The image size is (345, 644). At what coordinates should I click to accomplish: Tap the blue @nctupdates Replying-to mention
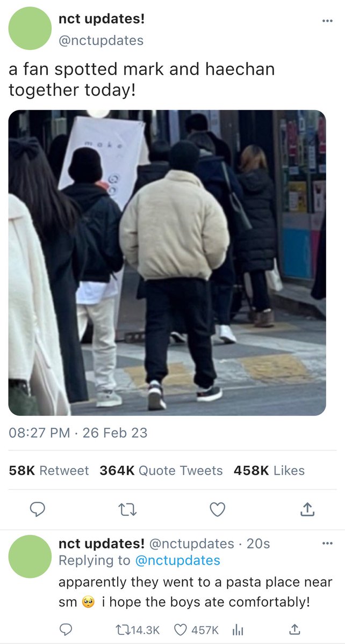178,561
